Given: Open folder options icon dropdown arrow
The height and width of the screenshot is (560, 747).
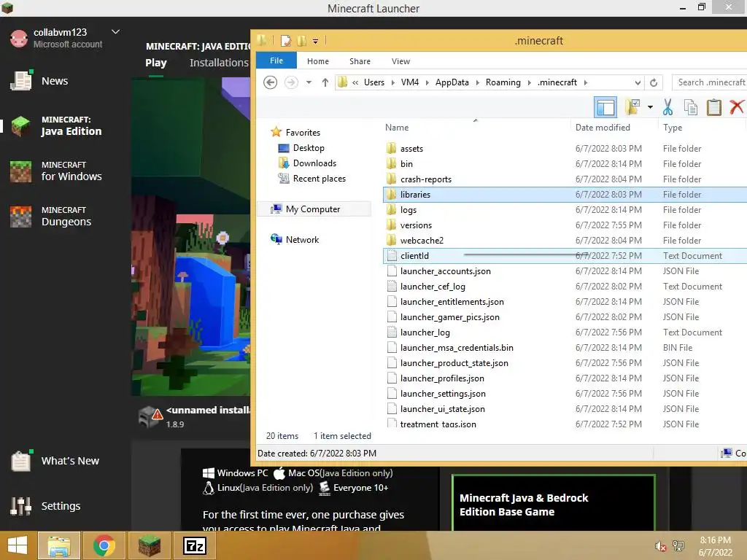Looking at the screenshot, I should [650, 107].
